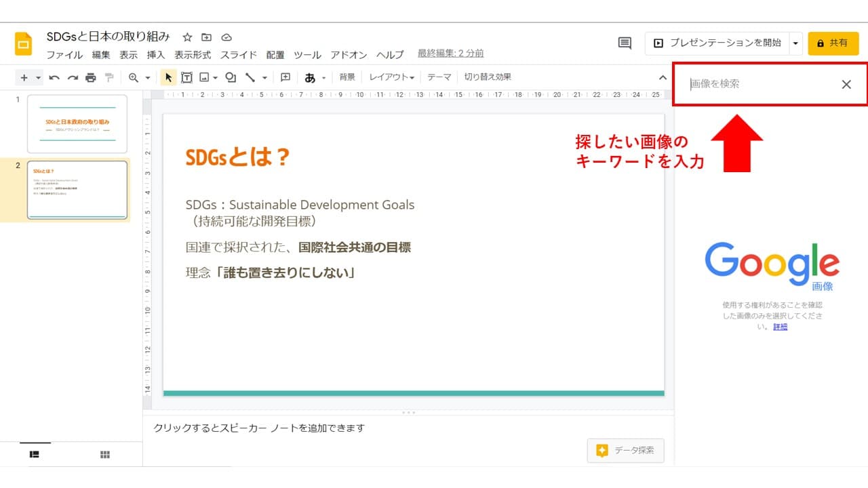Open the 挿入 menu
868x488 pixels.
click(156, 55)
